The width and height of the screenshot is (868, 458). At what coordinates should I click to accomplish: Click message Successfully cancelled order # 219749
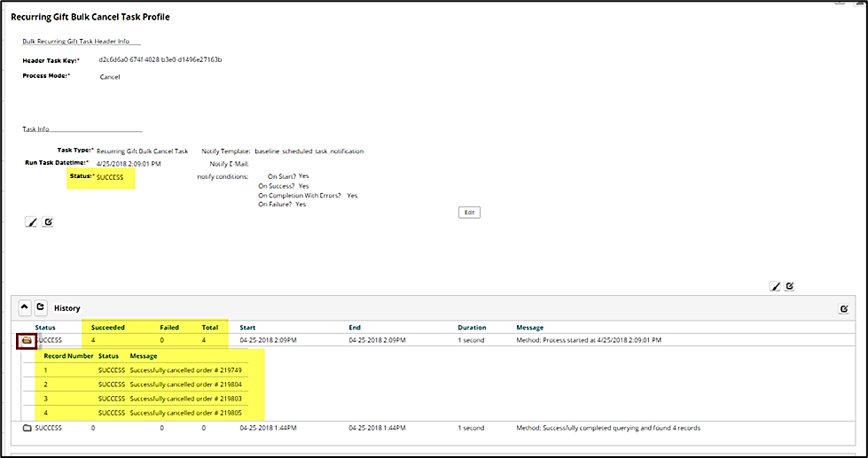click(186, 370)
